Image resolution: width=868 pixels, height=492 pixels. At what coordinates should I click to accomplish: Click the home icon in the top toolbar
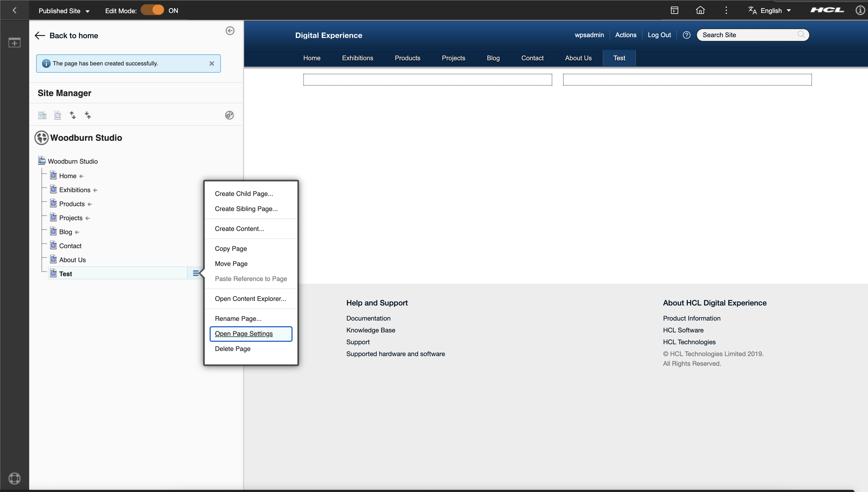point(700,10)
